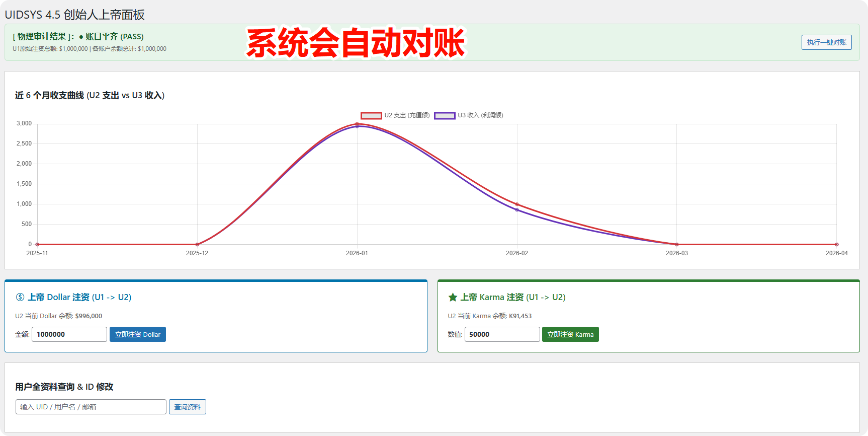Select the chart data point at 2026-03
The height and width of the screenshot is (436, 868).
677,244
